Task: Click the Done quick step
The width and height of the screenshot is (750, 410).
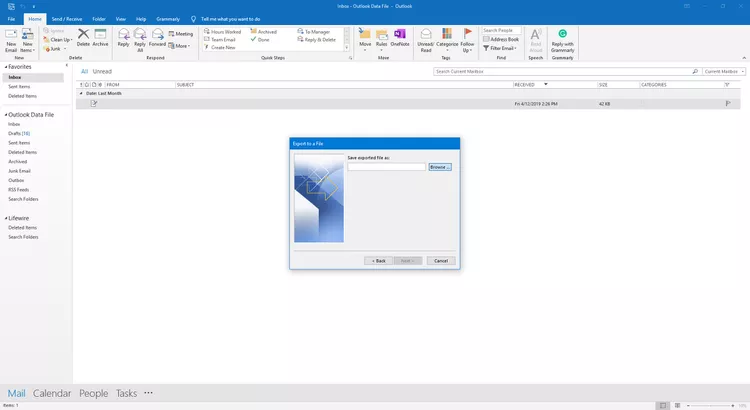Action: pyautogui.click(x=260, y=40)
